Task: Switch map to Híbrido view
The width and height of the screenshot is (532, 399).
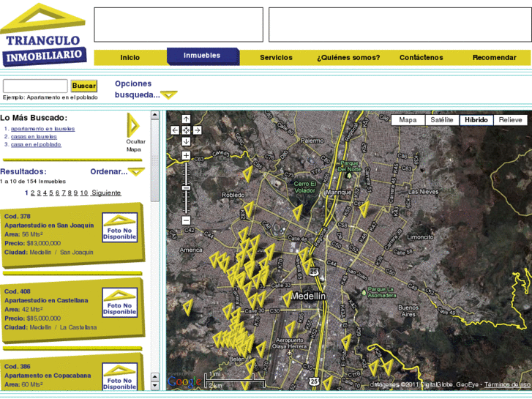Action: click(476, 120)
